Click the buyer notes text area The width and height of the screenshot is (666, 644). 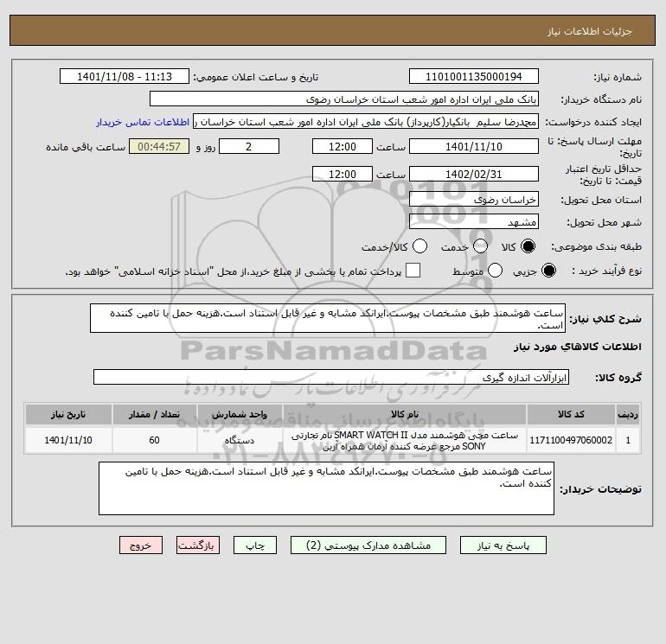326,488
